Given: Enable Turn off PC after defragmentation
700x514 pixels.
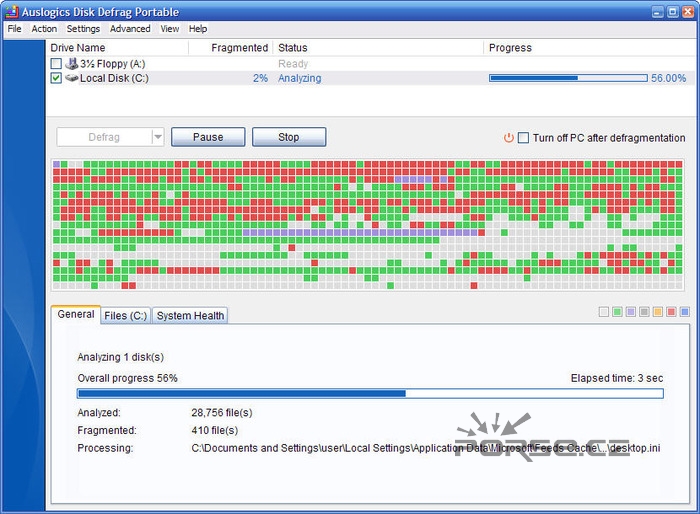Looking at the screenshot, I should 523,138.
